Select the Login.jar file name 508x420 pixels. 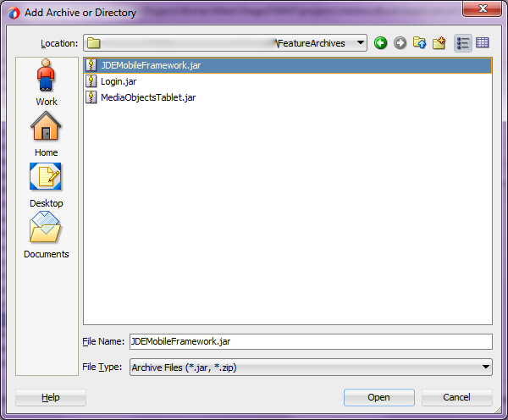click(x=119, y=81)
